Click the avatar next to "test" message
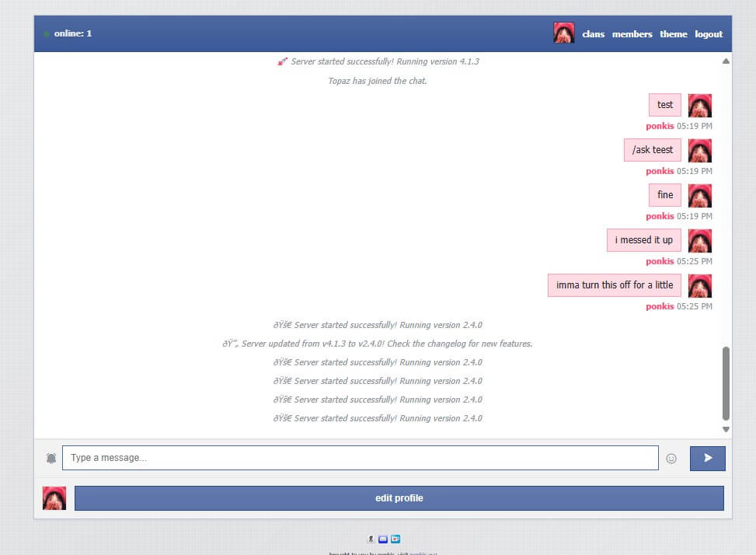This screenshot has width=756, height=555. pos(699,106)
